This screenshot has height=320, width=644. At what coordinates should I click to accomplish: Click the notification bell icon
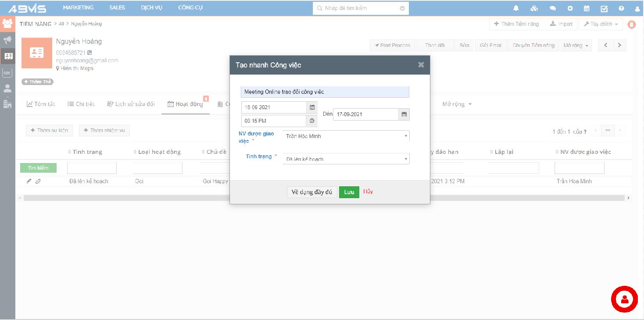click(516, 8)
